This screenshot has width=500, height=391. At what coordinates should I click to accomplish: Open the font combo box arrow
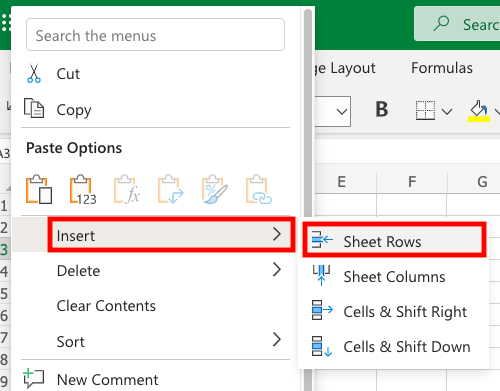click(x=342, y=111)
